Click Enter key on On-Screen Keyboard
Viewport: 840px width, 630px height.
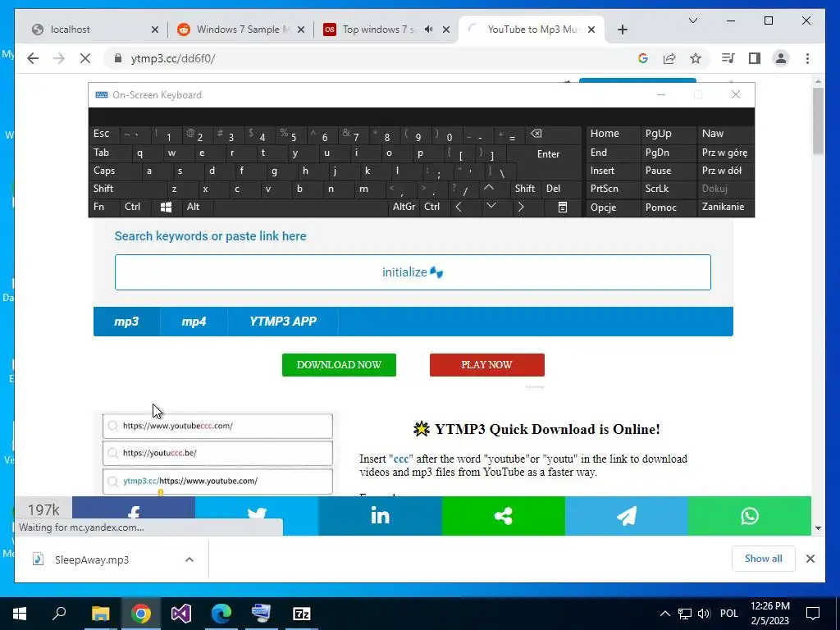[x=548, y=154]
